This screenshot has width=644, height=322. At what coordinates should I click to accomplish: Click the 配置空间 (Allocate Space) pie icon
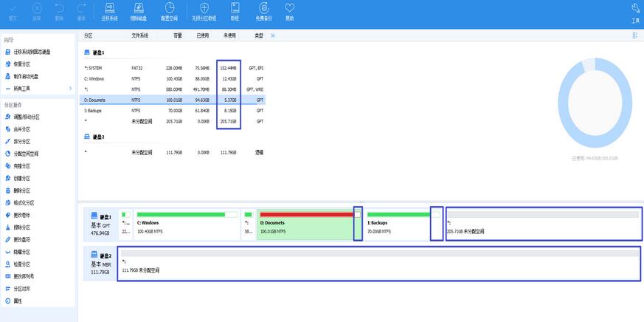(x=170, y=11)
